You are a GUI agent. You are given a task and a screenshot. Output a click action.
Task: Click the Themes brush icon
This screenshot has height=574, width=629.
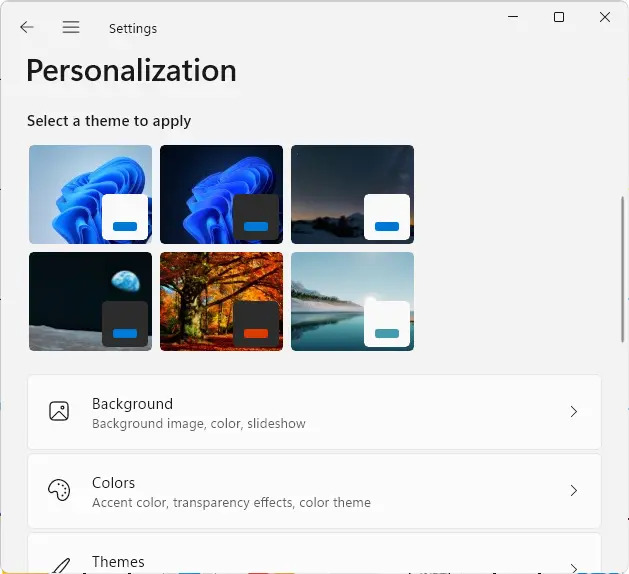61,566
